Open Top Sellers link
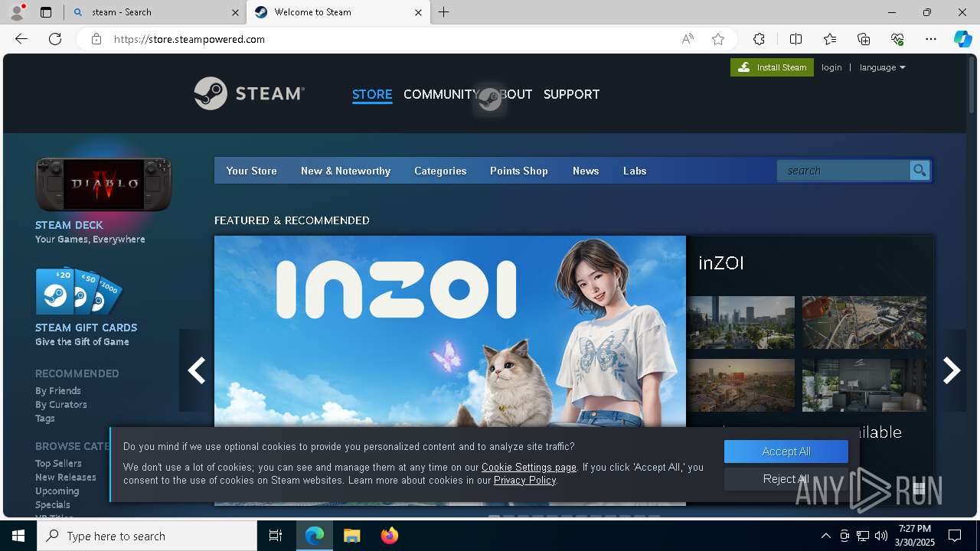The image size is (980, 551). tap(58, 463)
